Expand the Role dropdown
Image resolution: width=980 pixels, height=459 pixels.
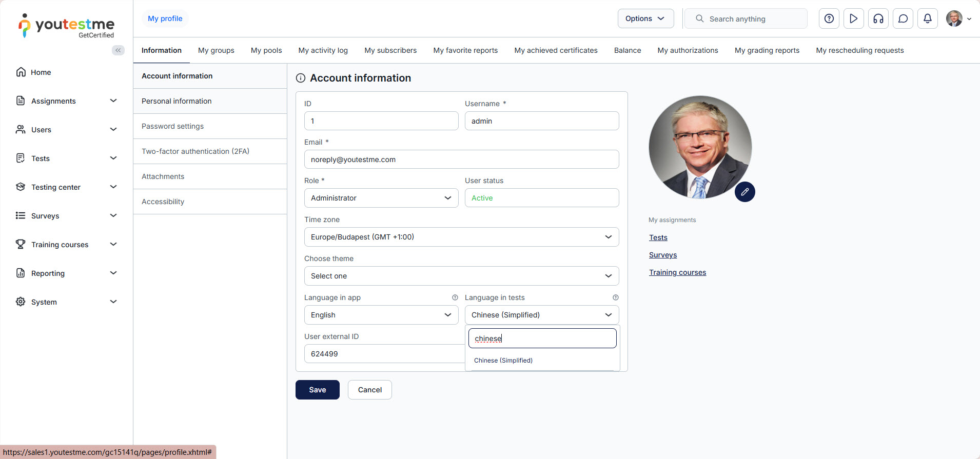pyautogui.click(x=381, y=198)
